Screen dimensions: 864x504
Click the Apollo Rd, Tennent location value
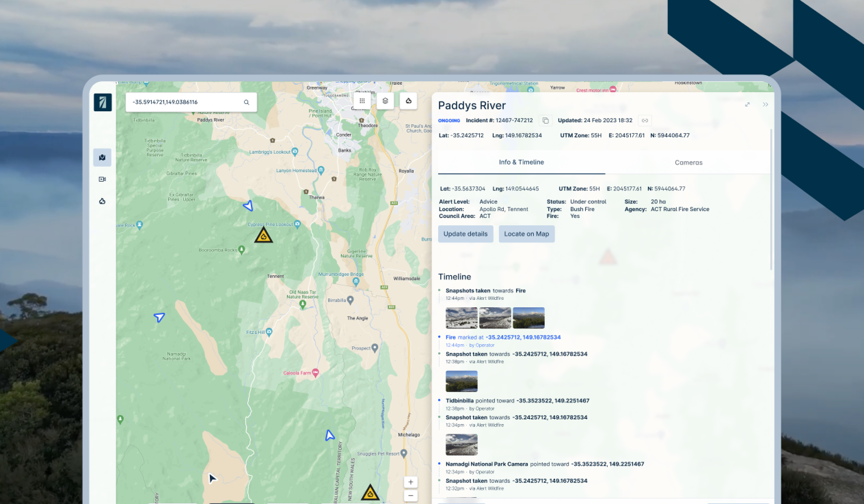[x=504, y=209]
